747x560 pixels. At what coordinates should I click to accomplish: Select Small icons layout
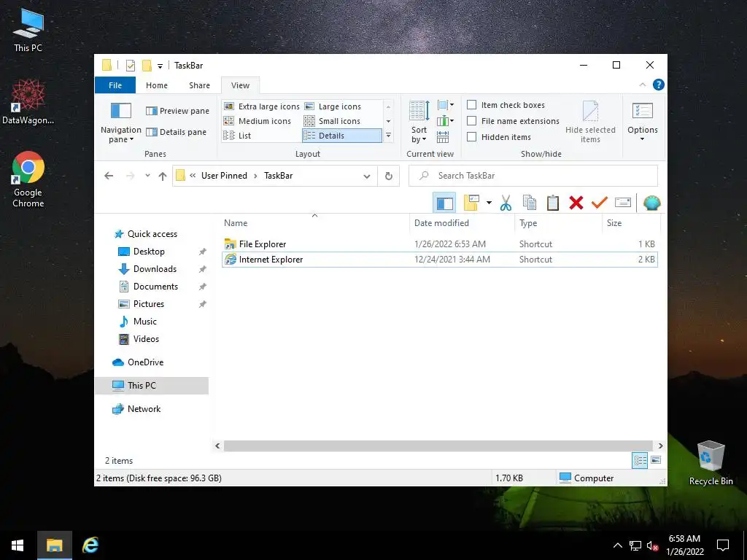pos(332,121)
